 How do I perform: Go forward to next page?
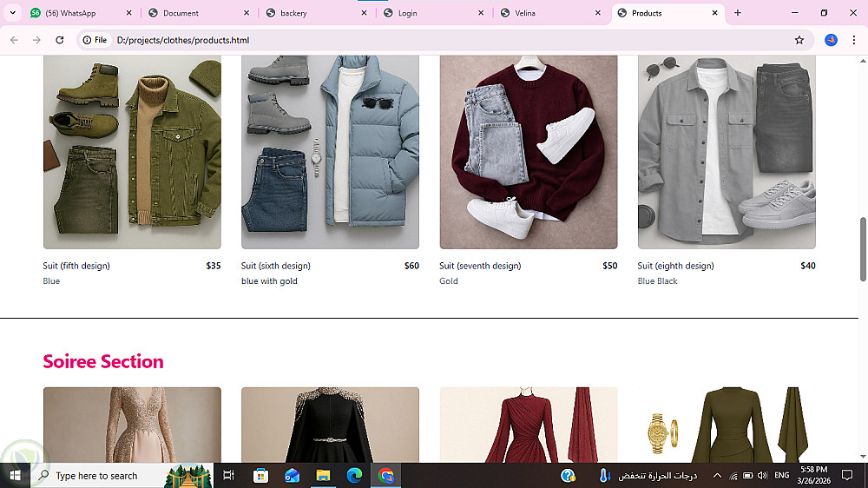tap(36, 40)
